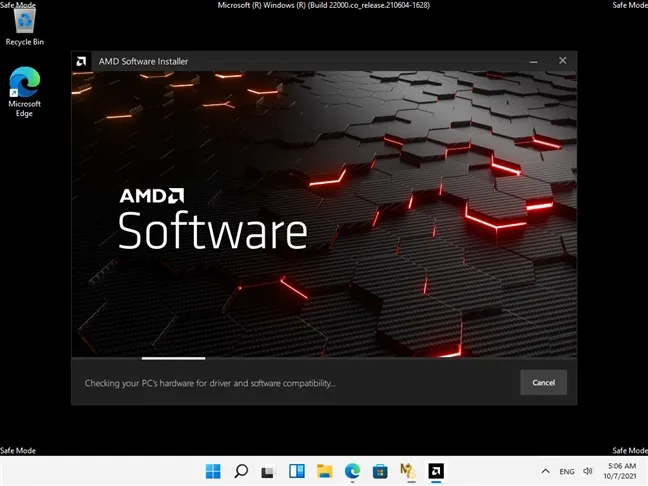The width and height of the screenshot is (648, 486).
Task: Select the Microsoft Edge desktop shortcut
Action: coord(25,92)
